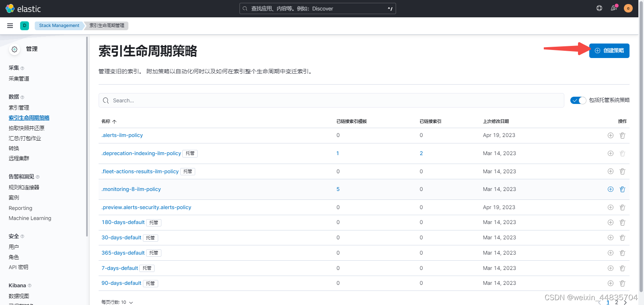Image resolution: width=644 pixels, height=305 pixels.
Task: Open 转换 in sidebar
Action: click(14, 148)
